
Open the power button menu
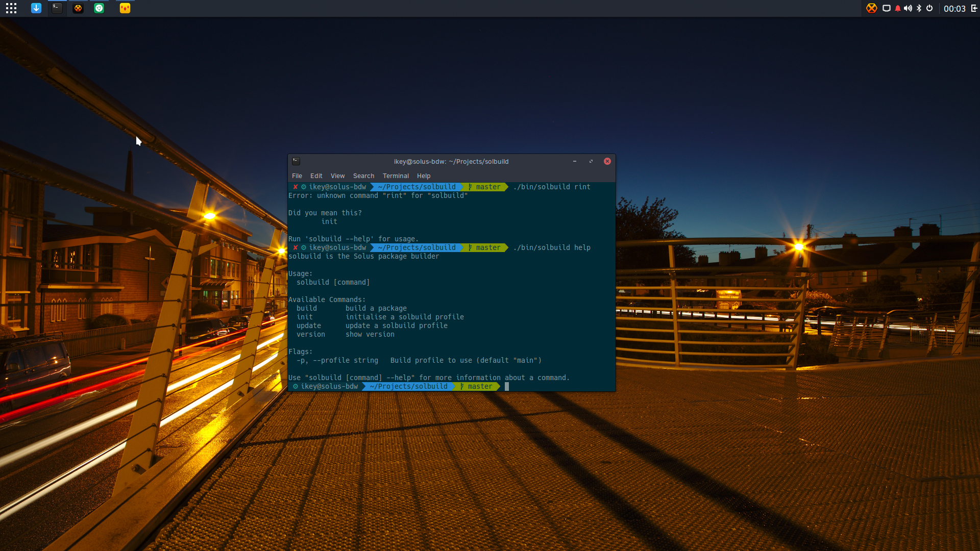(929, 8)
